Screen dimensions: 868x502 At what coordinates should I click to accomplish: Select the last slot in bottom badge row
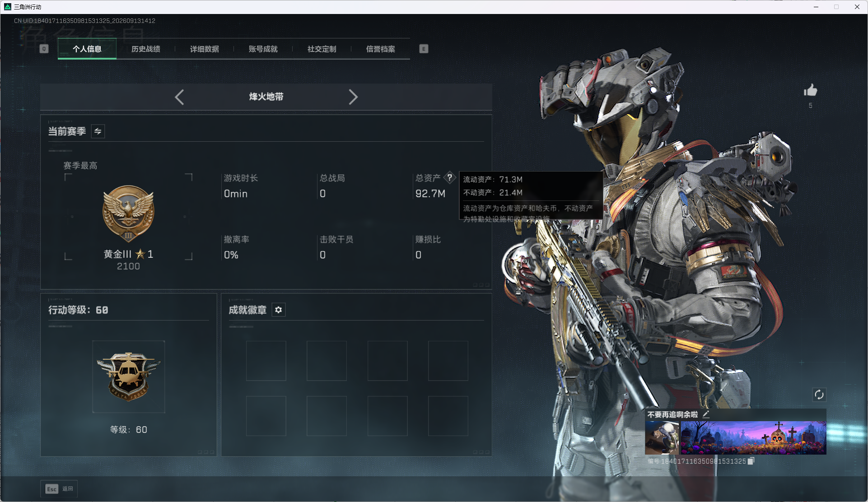click(x=448, y=416)
